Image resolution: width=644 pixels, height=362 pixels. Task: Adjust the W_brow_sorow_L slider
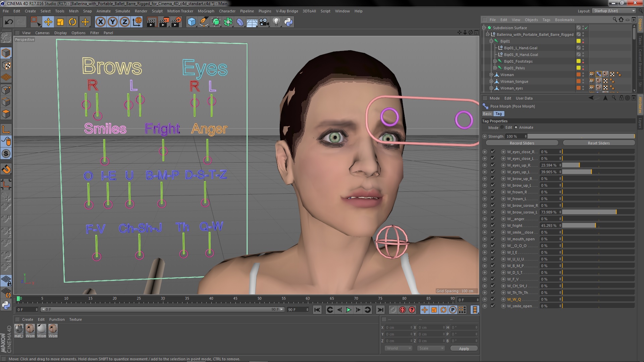point(598,212)
